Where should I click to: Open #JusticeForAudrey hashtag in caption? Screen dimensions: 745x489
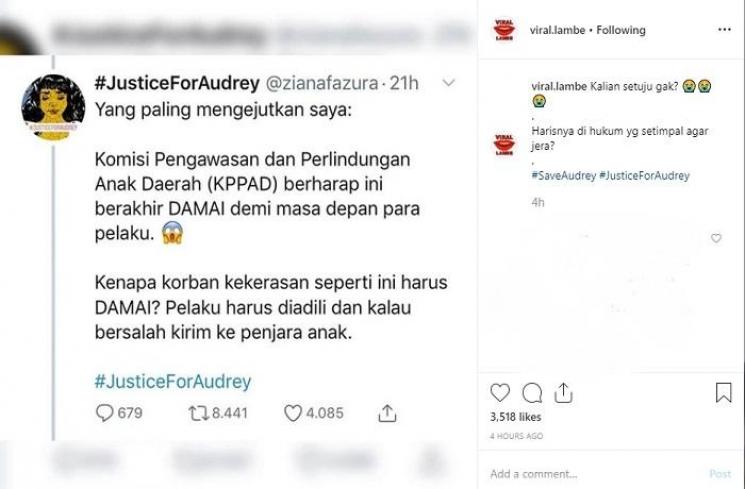(644, 175)
